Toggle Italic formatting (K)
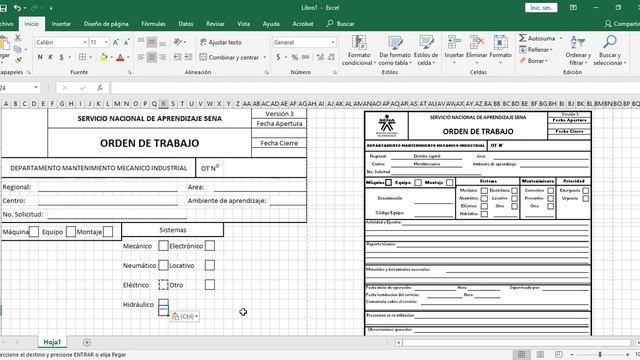640x360 pixels. pyautogui.click(x=51, y=57)
